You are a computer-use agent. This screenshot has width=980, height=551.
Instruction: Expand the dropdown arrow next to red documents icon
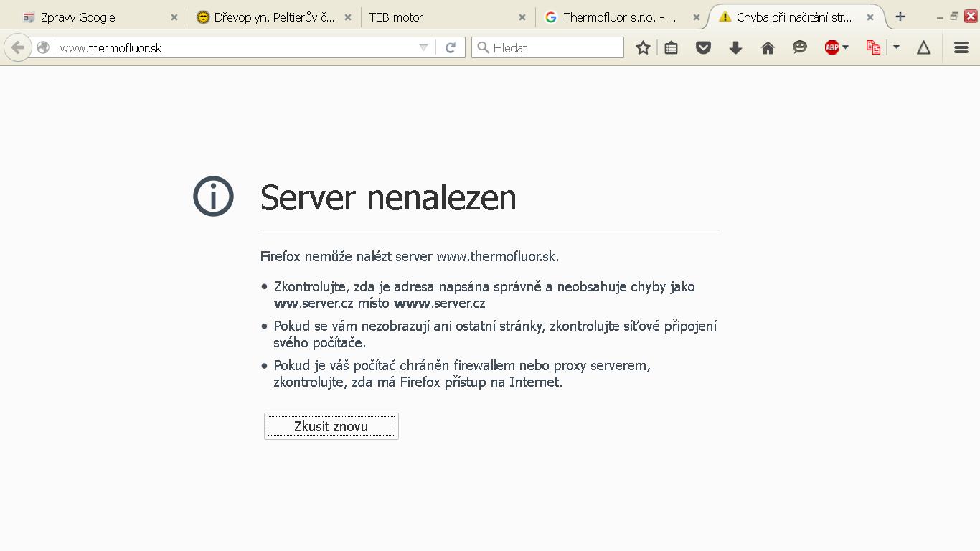896,47
